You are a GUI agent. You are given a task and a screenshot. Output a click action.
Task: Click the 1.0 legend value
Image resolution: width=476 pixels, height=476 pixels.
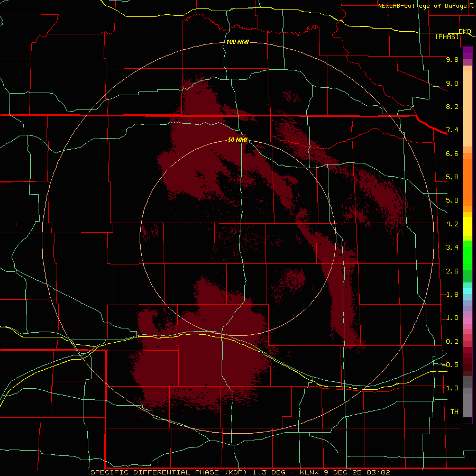point(452,318)
